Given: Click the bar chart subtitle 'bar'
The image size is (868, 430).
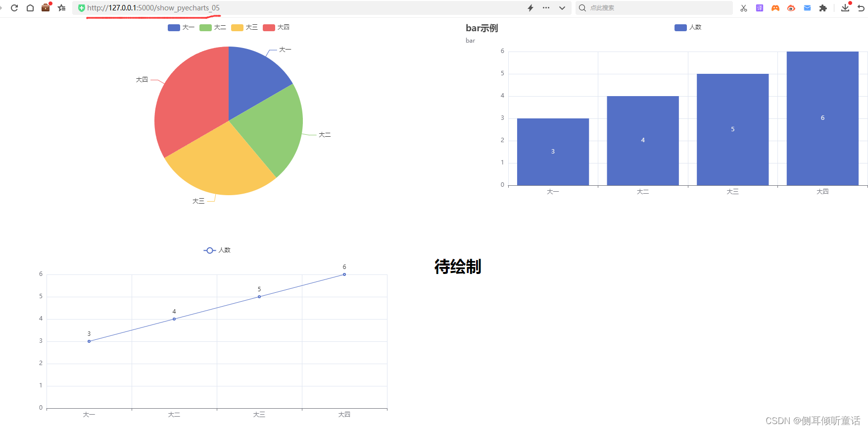Looking at the screenshot, I should (470, 41).
